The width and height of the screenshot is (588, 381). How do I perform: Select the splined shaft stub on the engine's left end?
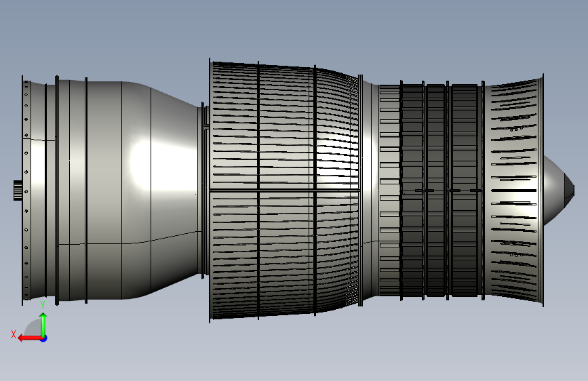18,190
